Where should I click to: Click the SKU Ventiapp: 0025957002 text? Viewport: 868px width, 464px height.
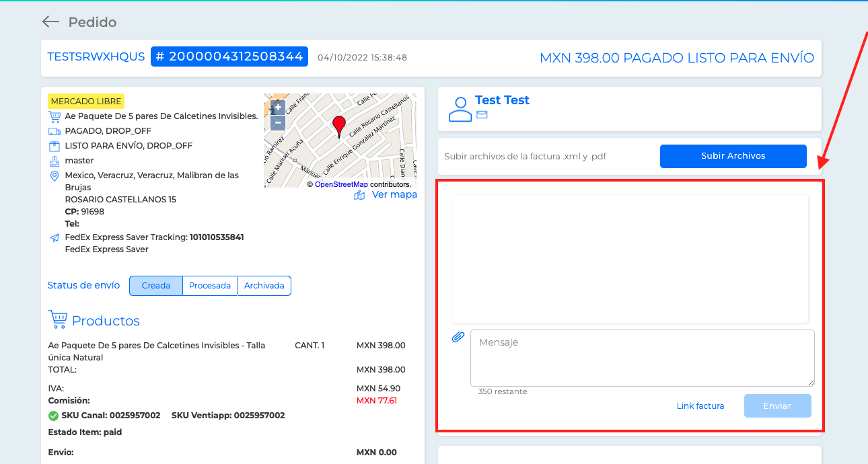click(x=228, y=416)
